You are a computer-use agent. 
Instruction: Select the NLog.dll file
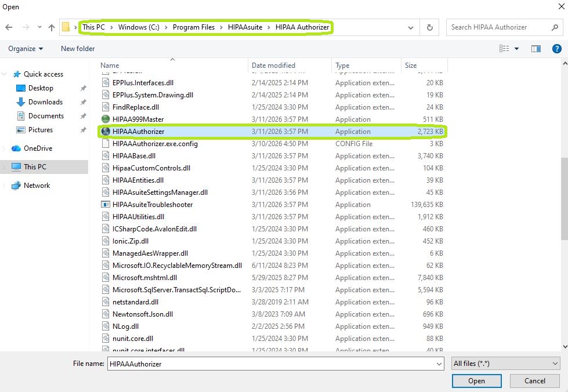(125, 326)
